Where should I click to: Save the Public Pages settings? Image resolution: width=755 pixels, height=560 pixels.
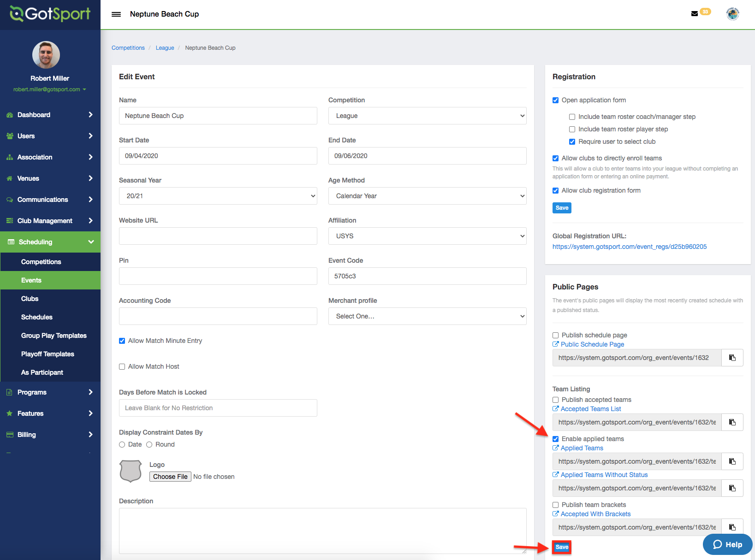pyautogui.click(x=562, y=547)
